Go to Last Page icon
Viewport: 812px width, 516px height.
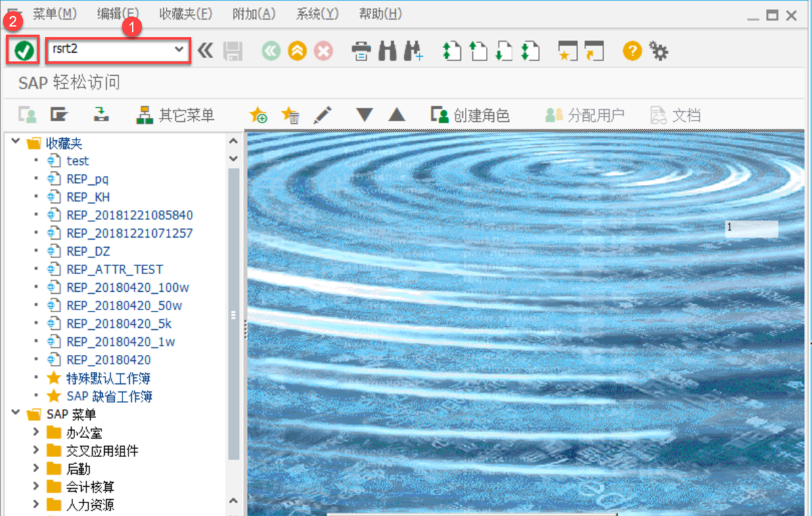pyautogui.click(x=530, y=51)
